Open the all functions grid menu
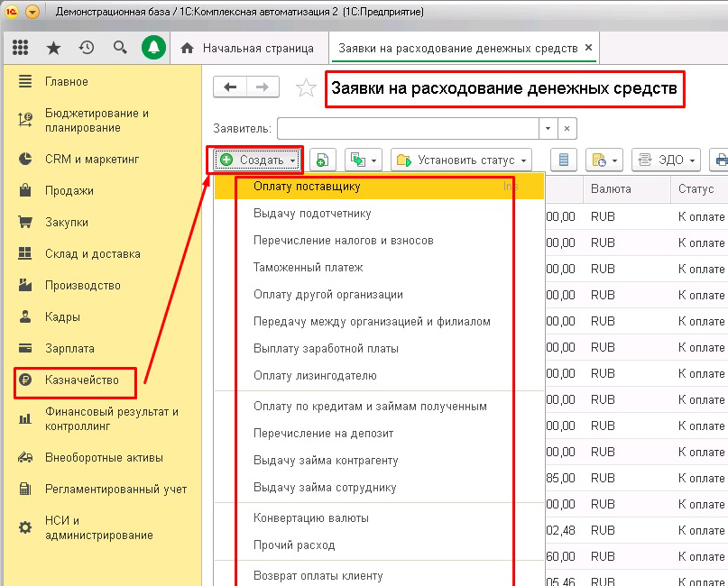The width and height of the screenshot is (728, 586). pos(20,47)
